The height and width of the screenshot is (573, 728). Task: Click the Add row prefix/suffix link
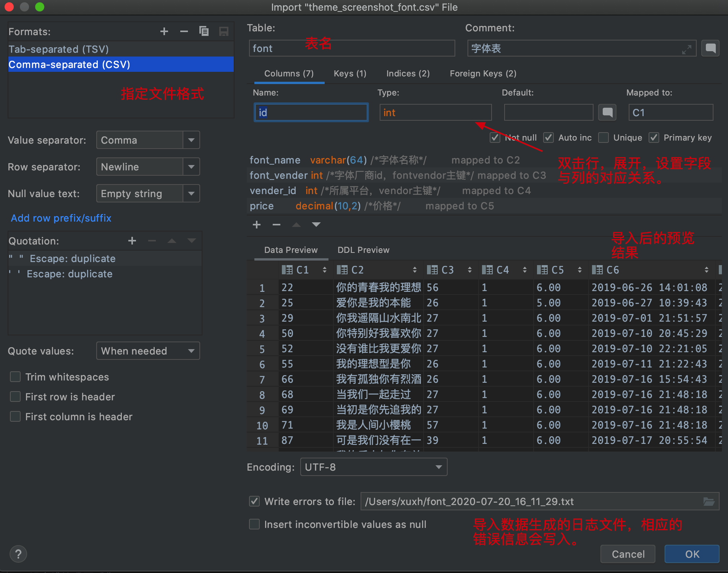pyautogui.click(x=61, y=218)
